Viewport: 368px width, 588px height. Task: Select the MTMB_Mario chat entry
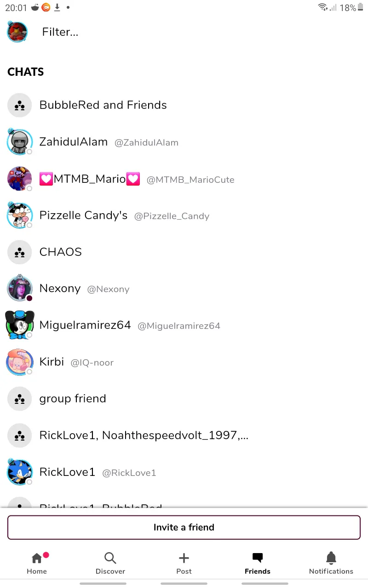coord(184,179)
